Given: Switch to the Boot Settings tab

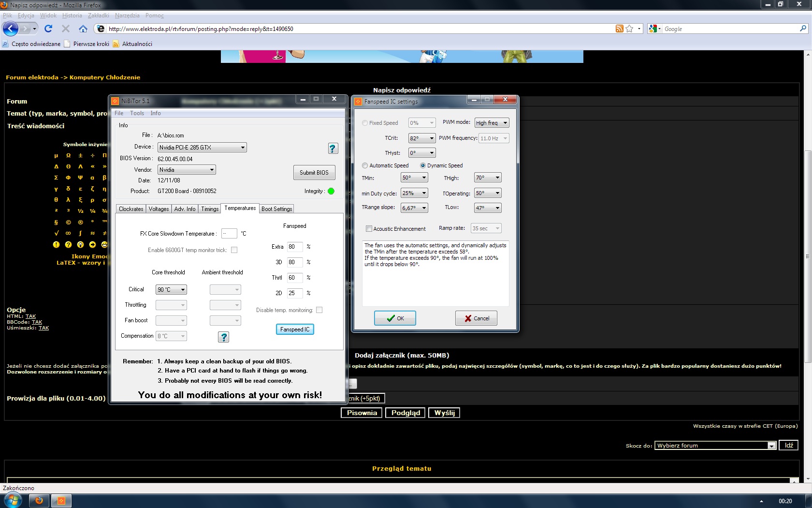Looking at the screenshot, I should 276,209.
